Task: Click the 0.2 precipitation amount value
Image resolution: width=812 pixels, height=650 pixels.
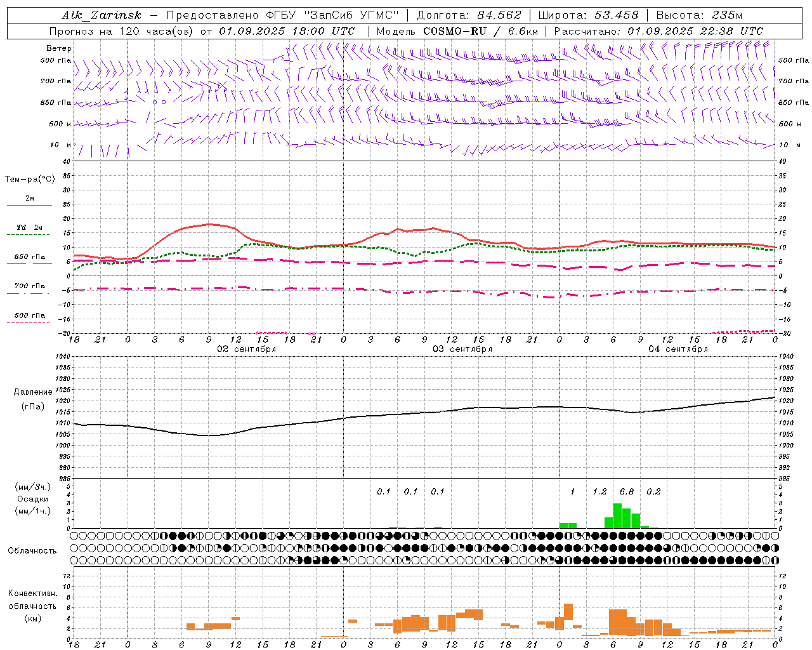Action: (x=653, y=491)
